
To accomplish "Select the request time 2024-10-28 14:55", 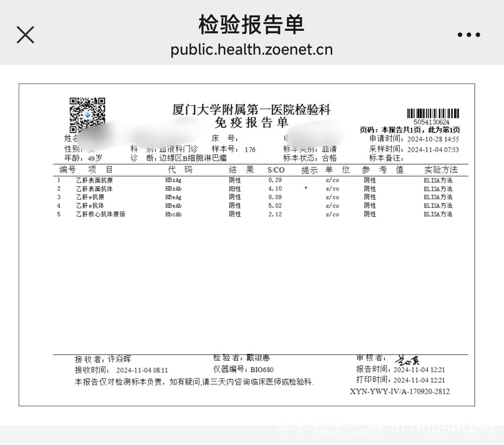I will (x=433, y=139).
